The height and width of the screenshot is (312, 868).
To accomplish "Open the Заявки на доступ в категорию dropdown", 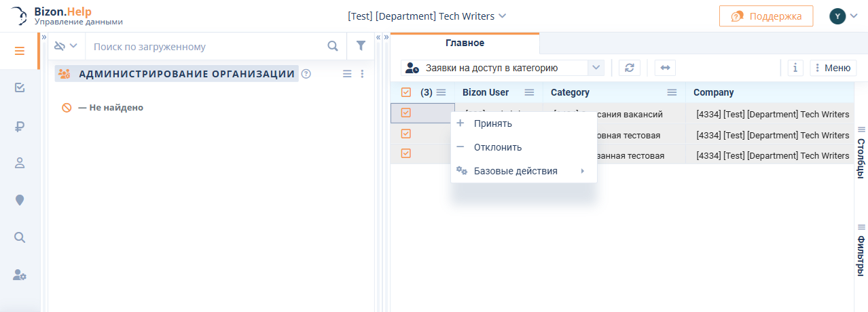I will (595, 68).
